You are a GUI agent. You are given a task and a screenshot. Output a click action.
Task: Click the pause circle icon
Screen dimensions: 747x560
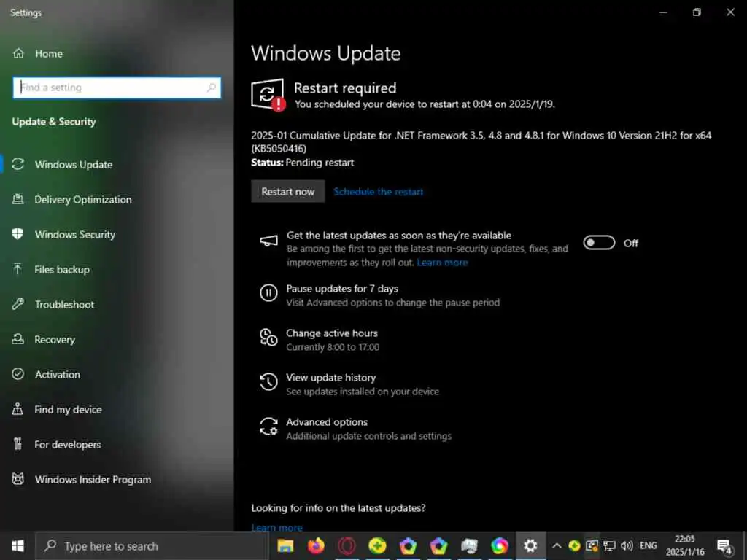pyautogui.click(x=268, y=292)
